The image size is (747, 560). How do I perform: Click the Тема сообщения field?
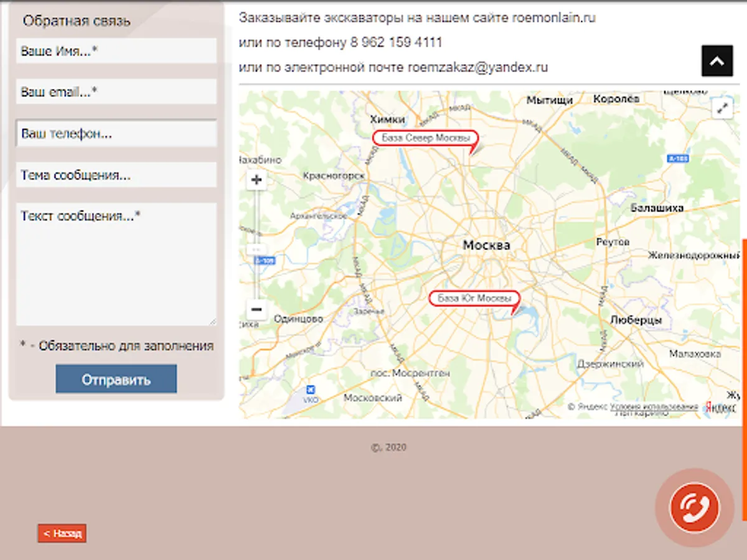click(116, 175)
